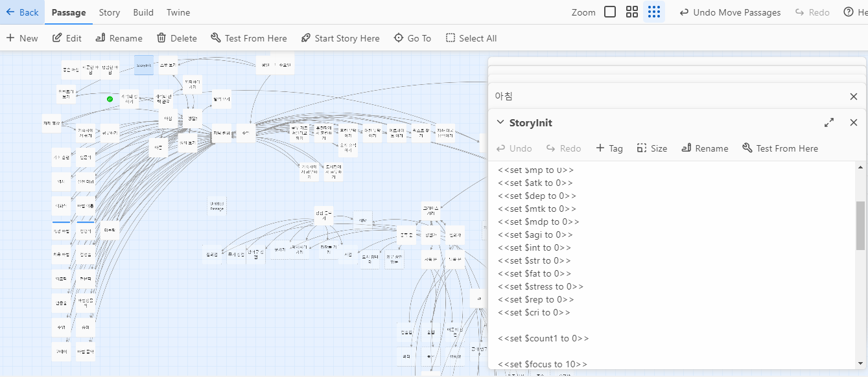Screen dimensions: 868x377
Task: Click Start Story Here
Action: tap(340, 38)
